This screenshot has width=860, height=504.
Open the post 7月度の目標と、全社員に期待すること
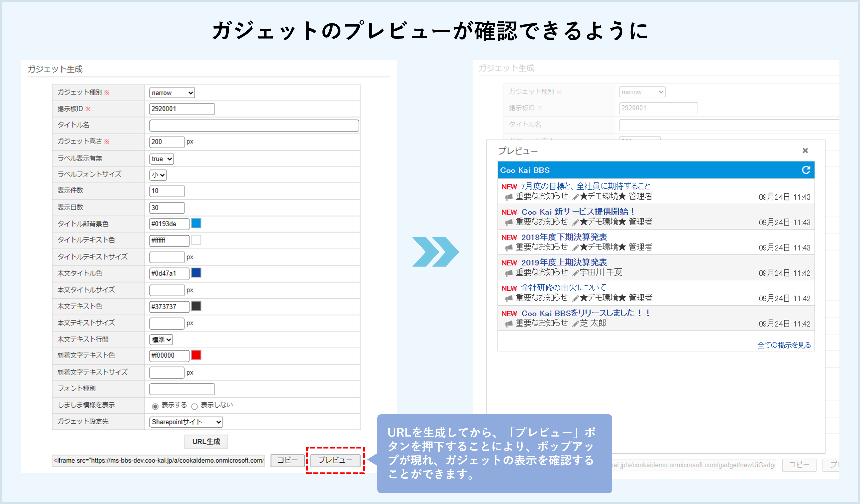point(585,186)
